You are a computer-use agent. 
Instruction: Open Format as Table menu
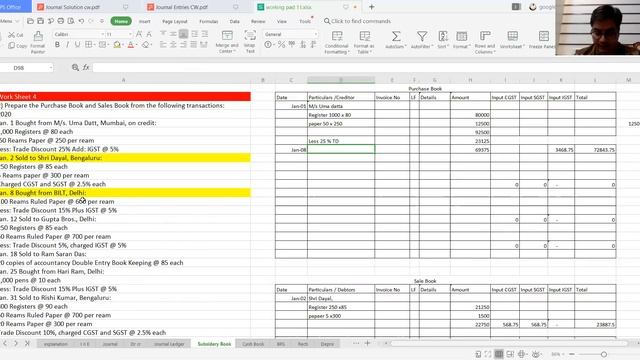(x=364, y=42)
